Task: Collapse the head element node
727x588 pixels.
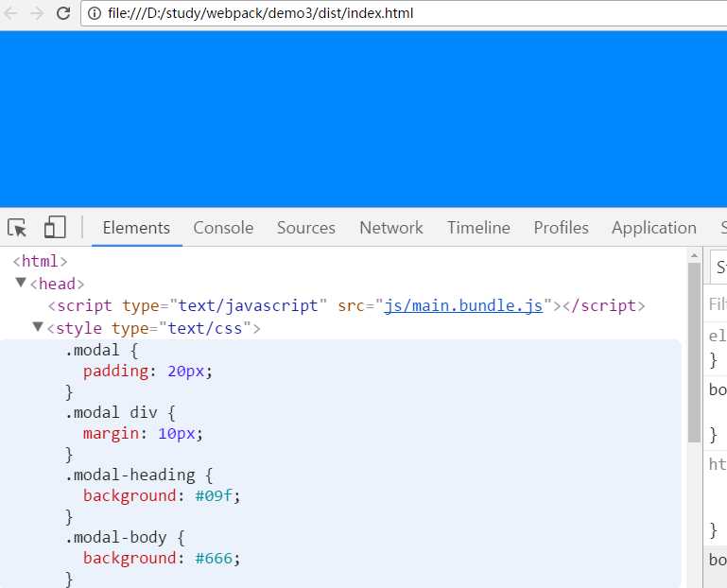Action: 21,283
